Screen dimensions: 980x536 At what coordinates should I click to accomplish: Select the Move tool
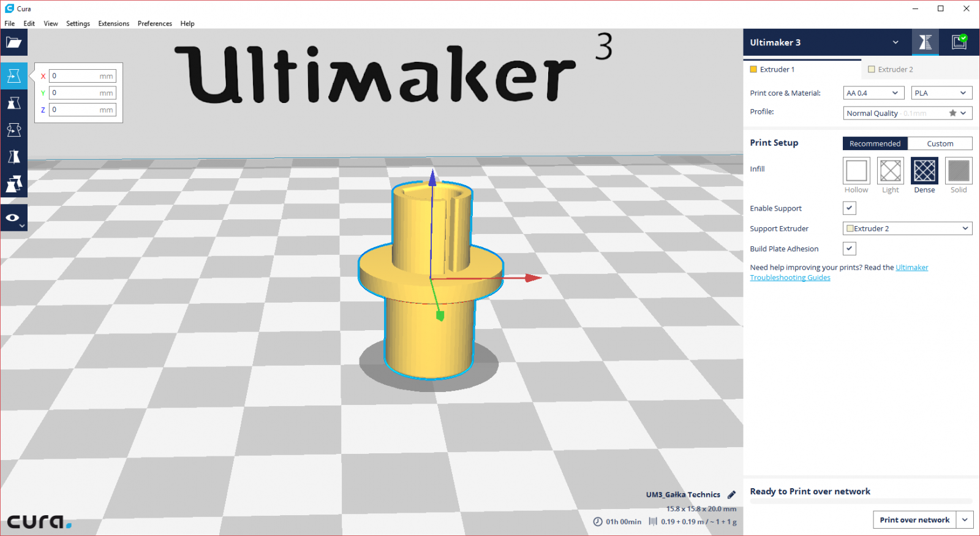13,76
